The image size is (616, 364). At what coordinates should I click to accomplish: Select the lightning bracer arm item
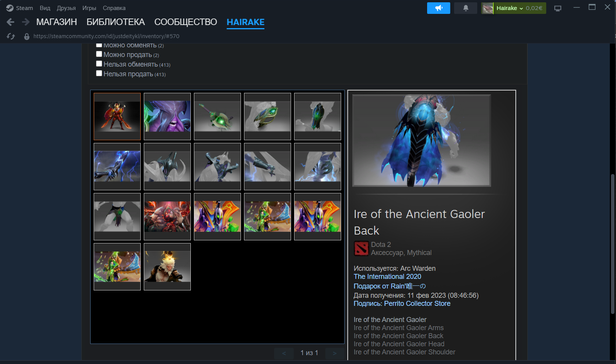click(x=268, y=166)
